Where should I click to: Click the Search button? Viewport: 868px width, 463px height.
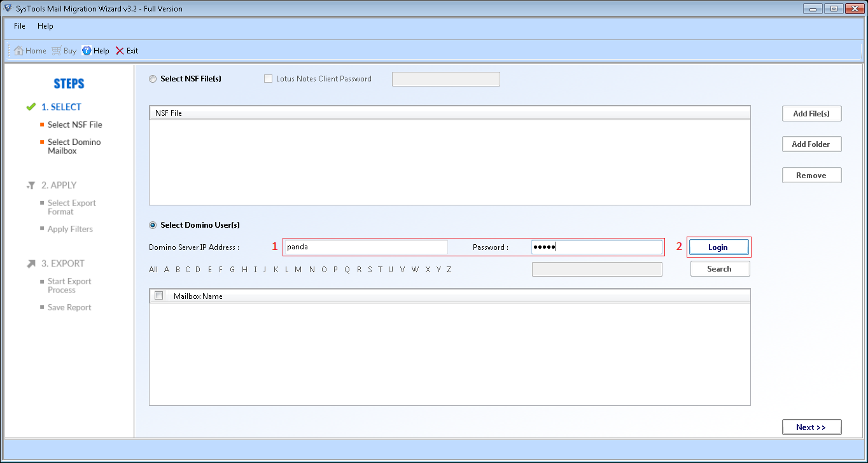[x=720, y=269]
